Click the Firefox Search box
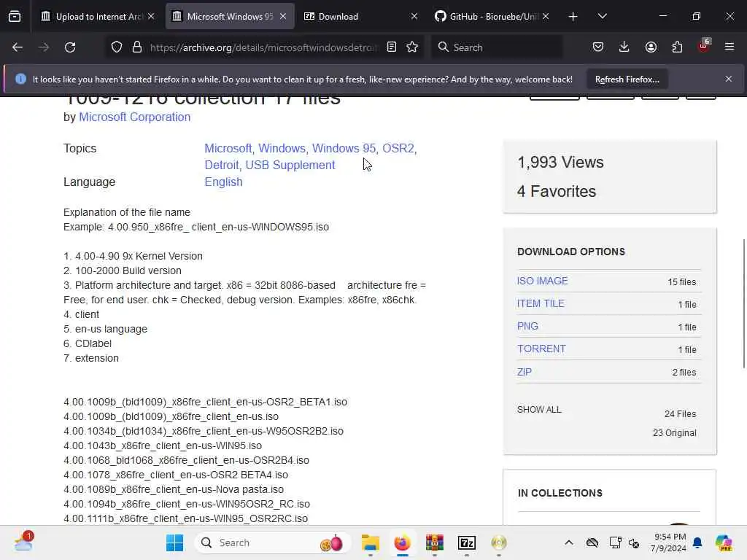The image size is (747, 560). pyautogui.click(x=497, y=47)
